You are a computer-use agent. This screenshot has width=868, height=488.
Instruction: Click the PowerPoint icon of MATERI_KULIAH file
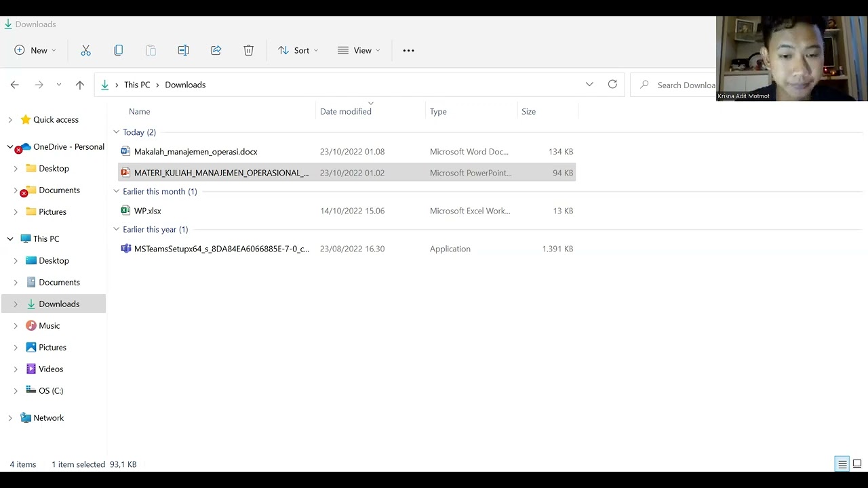pyautogui.click(x=125, y=172)
